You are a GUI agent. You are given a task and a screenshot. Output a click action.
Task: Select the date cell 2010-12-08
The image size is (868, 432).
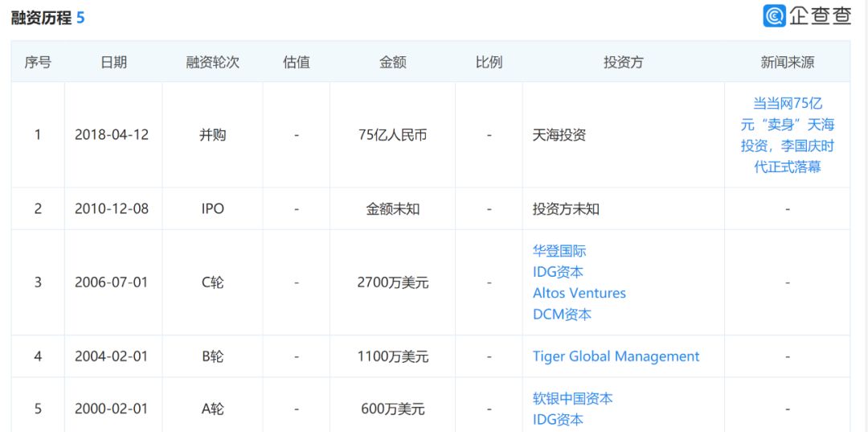(112, 209)
